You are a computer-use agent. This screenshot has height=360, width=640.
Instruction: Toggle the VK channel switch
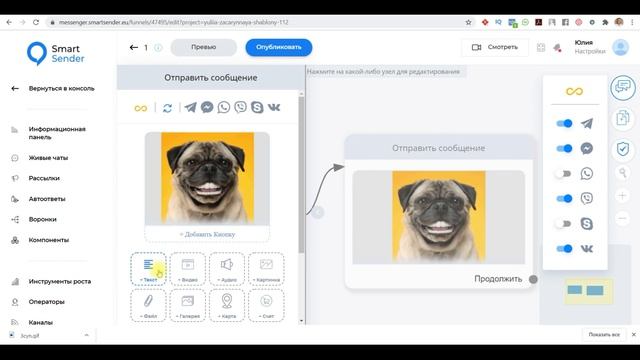coord(564,249)
